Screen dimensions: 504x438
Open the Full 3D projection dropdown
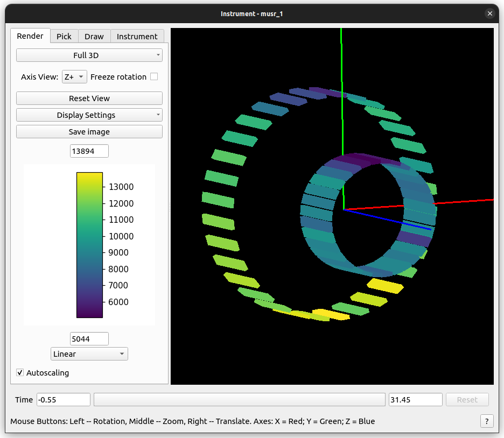coord(89,55)
